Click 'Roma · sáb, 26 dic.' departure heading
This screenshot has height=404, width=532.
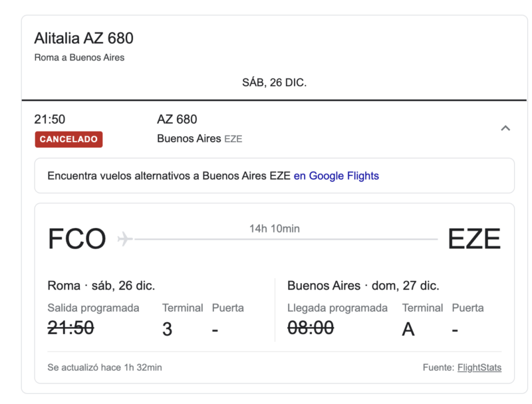point(101,286)
